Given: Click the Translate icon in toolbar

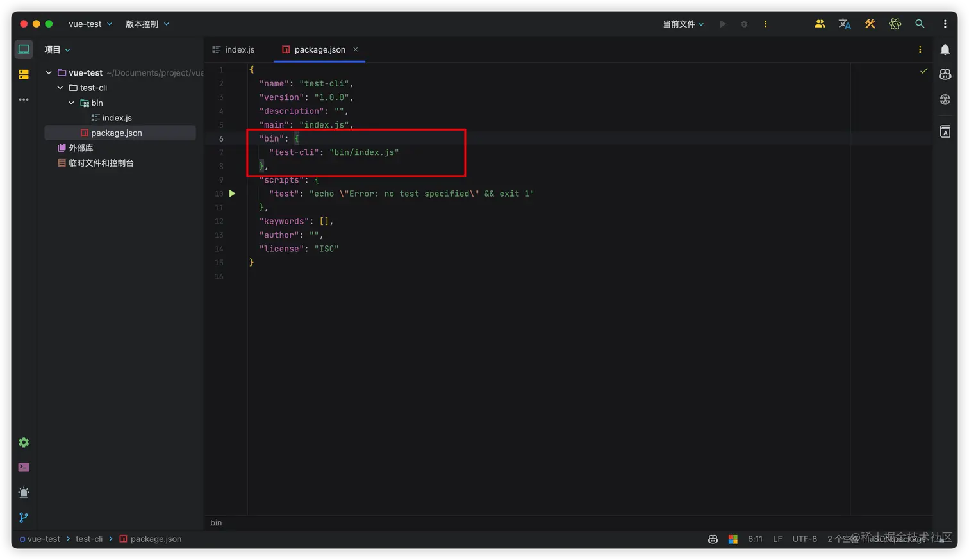Looking at the screenshot, I should (x=845, y=24).
